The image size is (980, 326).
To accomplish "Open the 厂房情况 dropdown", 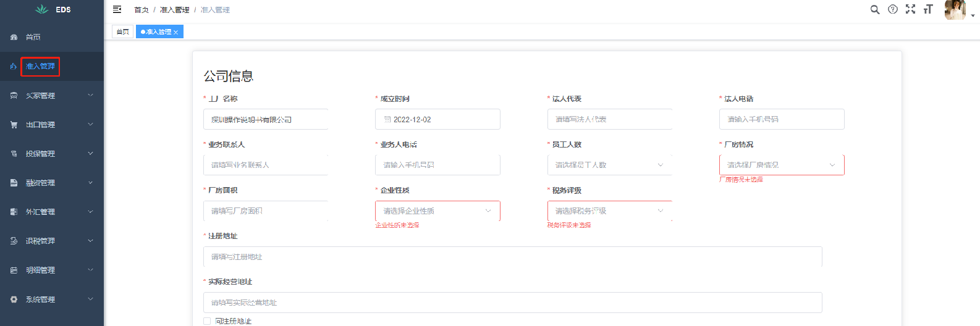I will click(x=782, y=165).
